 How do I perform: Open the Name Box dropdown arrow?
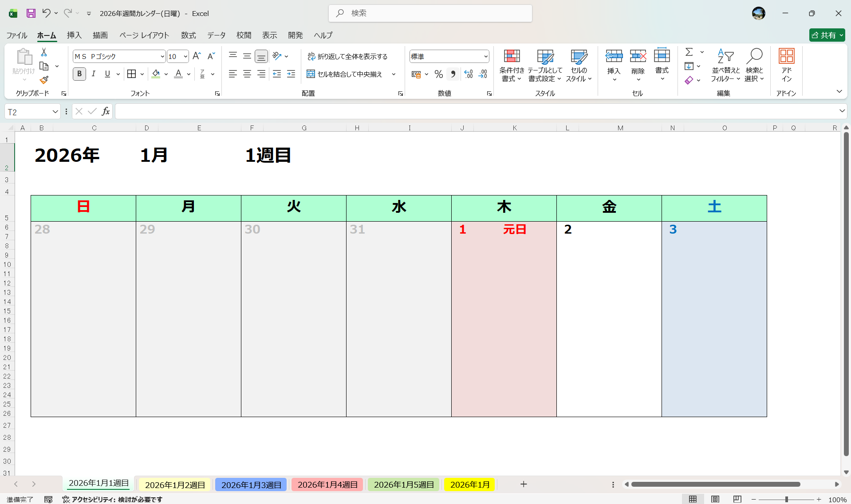click(55, 112)
